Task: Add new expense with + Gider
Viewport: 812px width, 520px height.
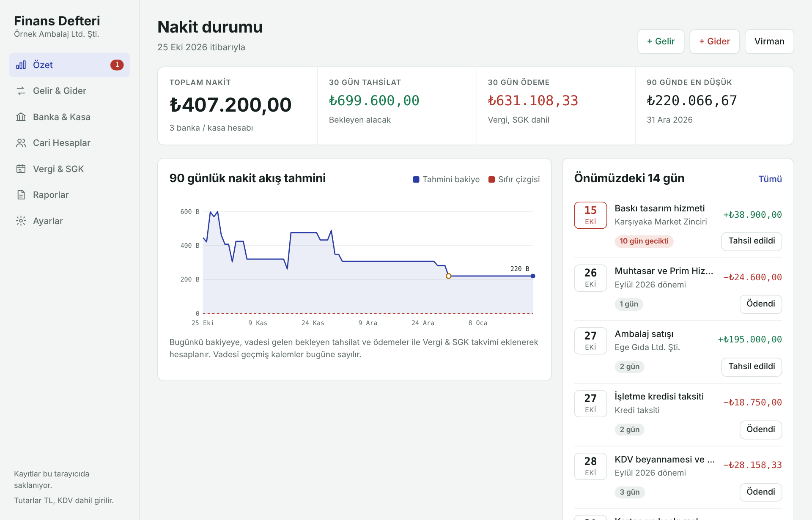Action: click(714, 41)
